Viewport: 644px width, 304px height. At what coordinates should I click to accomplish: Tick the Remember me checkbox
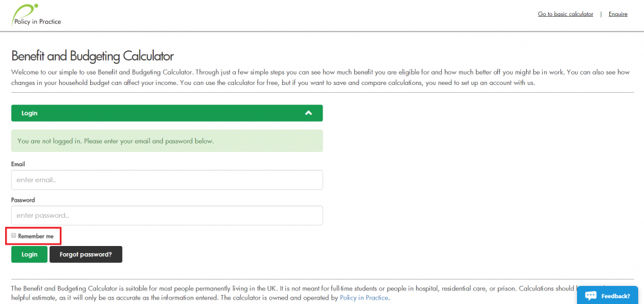point(14,236)
